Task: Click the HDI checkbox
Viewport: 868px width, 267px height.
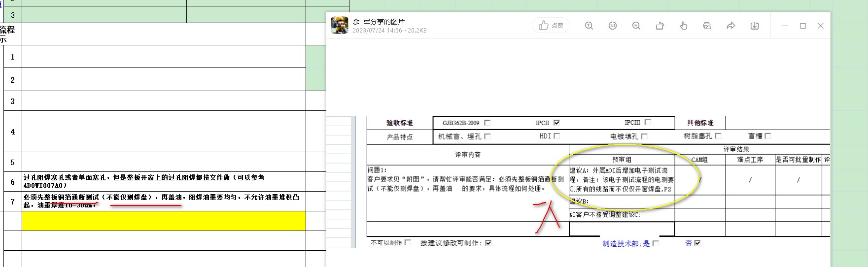Action: 556,136
